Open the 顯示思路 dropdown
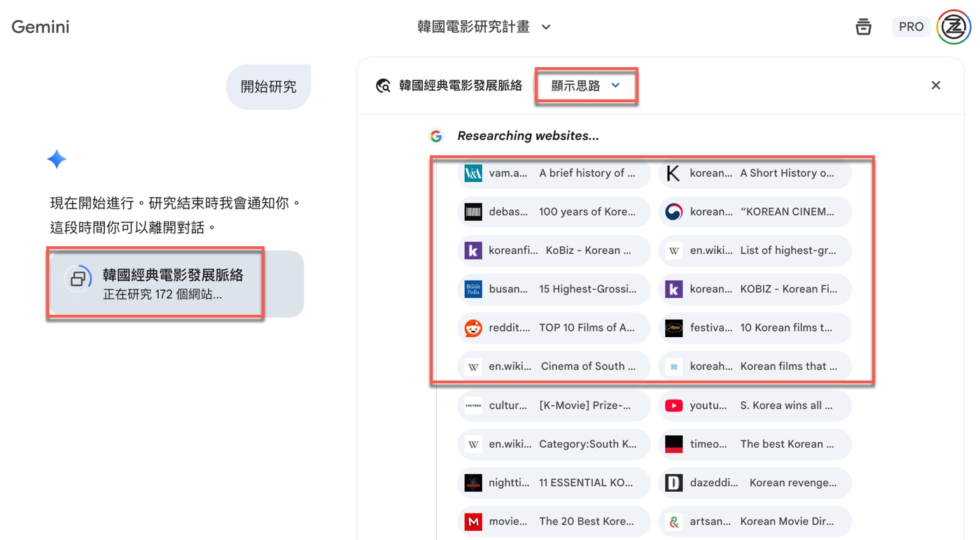The height and width of the screenshot is (540, 980). (x=586, y=85)
